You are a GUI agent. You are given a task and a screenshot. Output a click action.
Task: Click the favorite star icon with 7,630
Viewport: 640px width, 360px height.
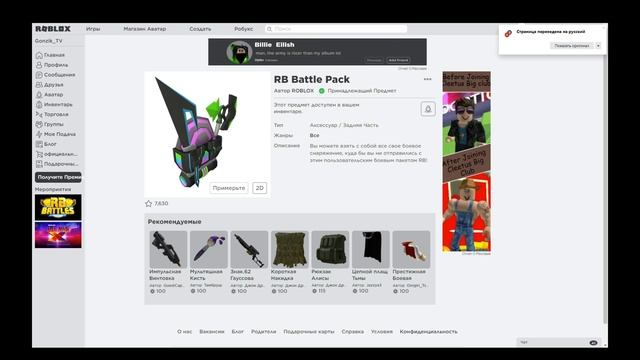tap(148, 203)
